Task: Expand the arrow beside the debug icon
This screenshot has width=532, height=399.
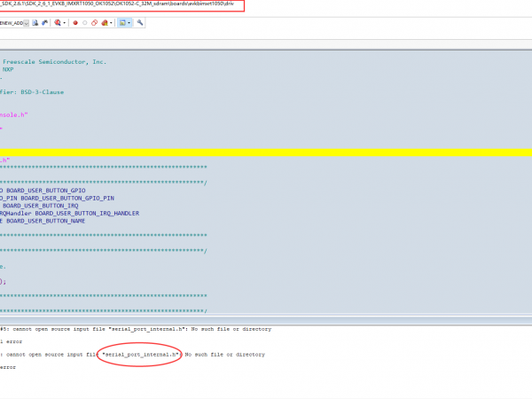Action: tap(65, 23)
